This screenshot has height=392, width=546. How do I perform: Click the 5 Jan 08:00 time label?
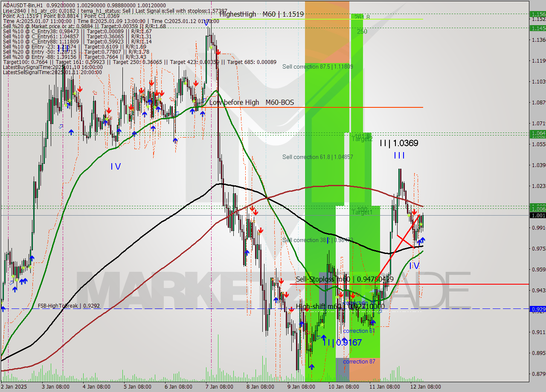tap(137, 387)
